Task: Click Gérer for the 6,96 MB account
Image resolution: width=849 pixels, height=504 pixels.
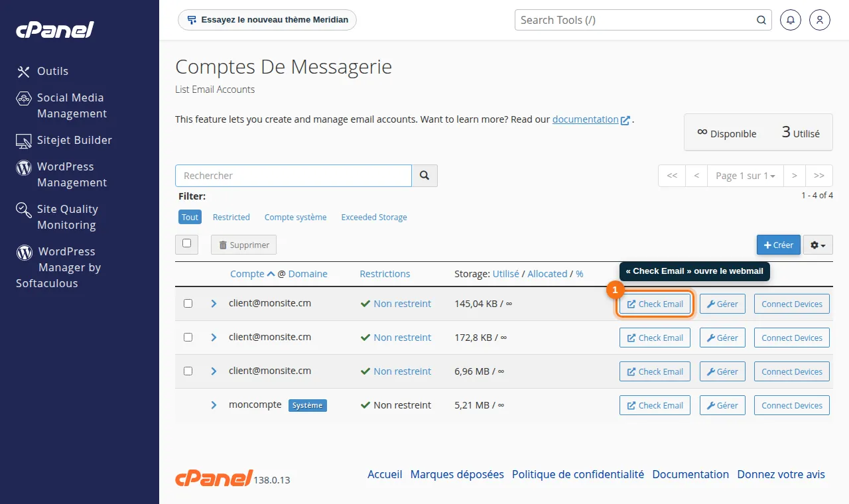Action: pyautogui.click(x=722, y=371)
